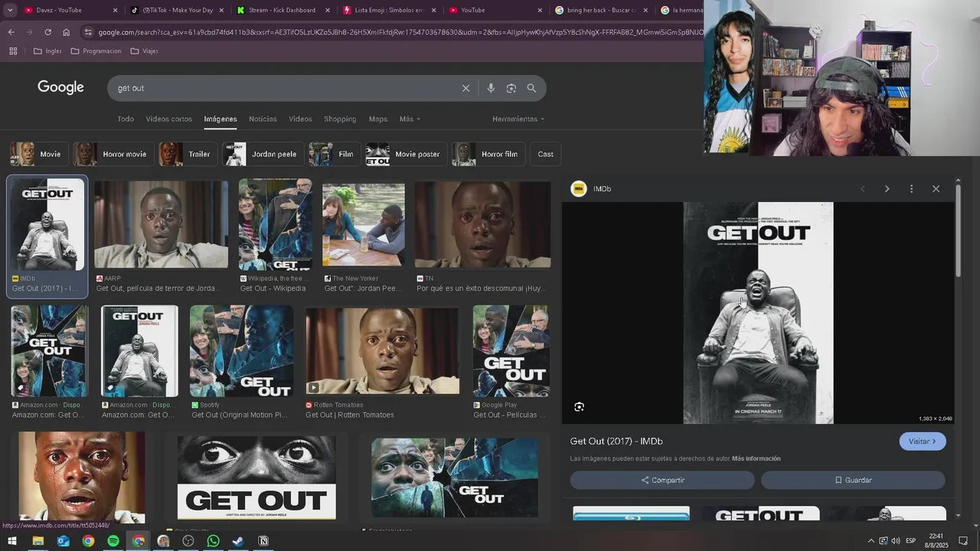Open Notion from taskbar
Viewport: 980px width, 551px height.
[x=263, y=541]
